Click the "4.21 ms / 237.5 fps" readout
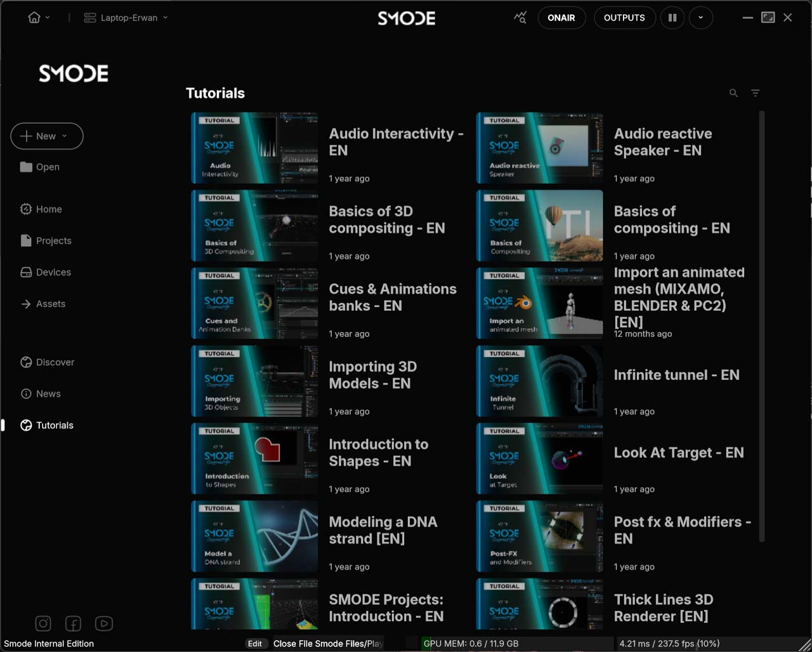The height and width of the screenshot is (652, 812). point(669,644)
